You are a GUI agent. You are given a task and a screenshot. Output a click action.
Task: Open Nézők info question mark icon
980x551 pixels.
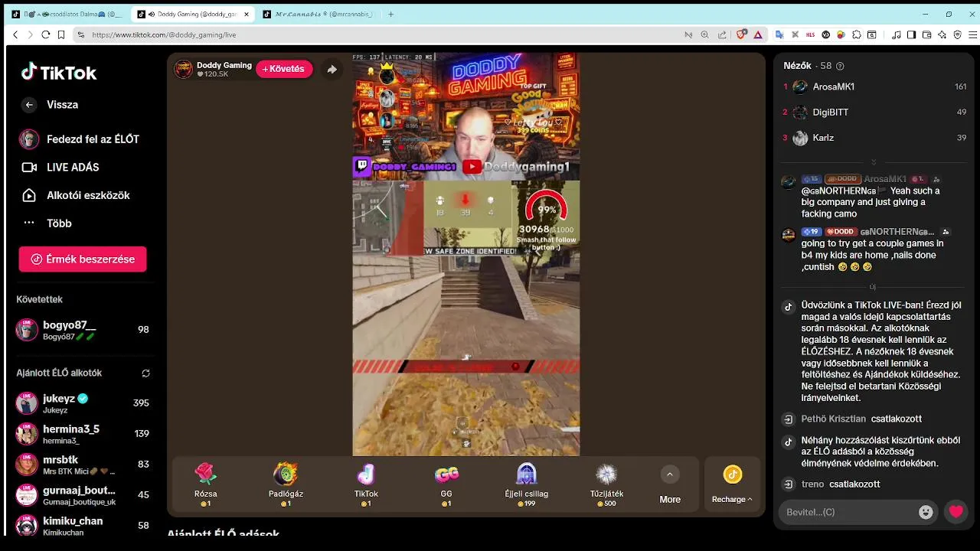pos(840,67)
